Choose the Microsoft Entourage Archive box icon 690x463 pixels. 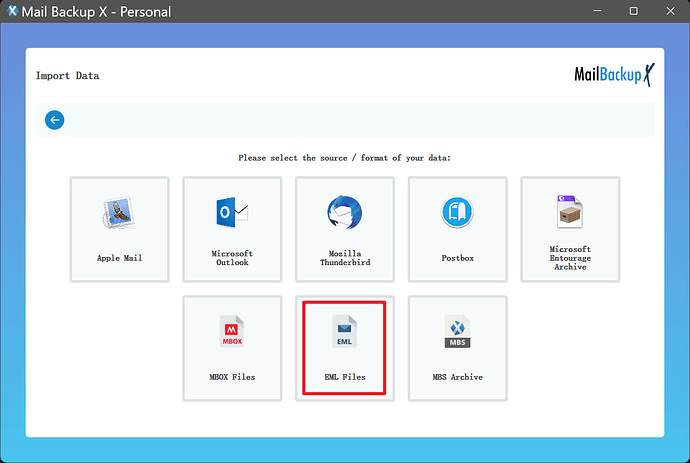coord(570,212)
